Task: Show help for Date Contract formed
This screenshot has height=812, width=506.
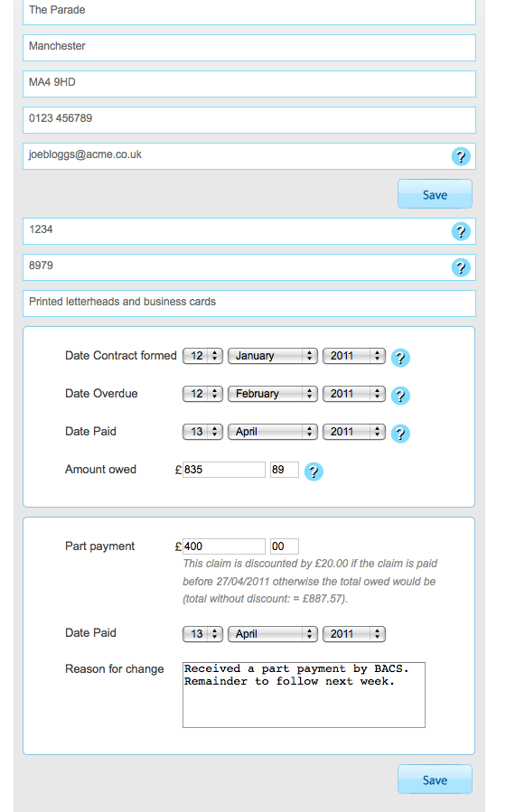Action: point(400,358)
